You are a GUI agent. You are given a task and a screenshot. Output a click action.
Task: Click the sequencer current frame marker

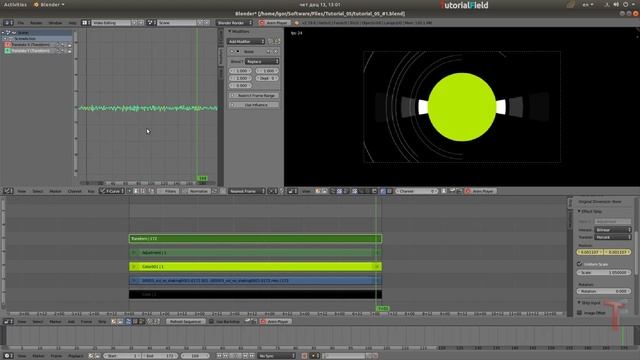click(x=382, y=309)
